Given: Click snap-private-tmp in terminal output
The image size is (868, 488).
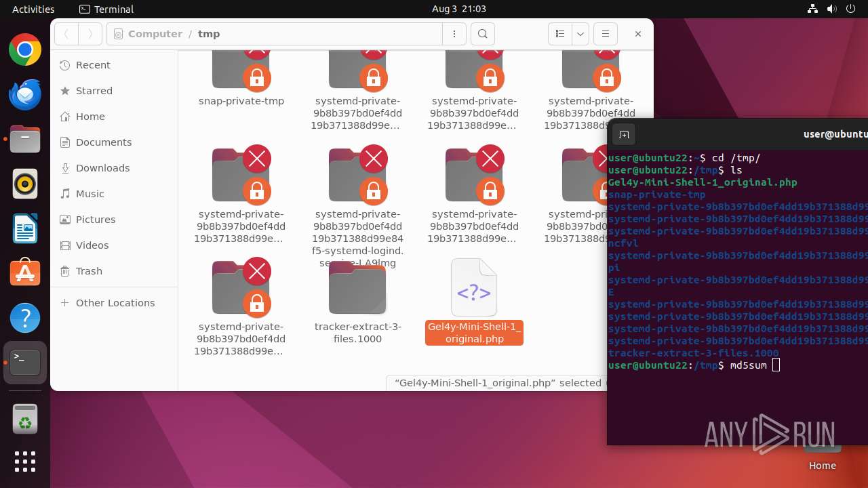Looking at the screenshot, I should click(656, 195).
